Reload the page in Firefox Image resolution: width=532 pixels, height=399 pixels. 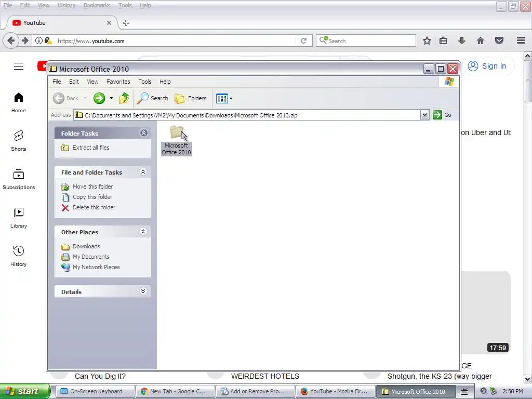pyautogui.click(x=303, y=41)
